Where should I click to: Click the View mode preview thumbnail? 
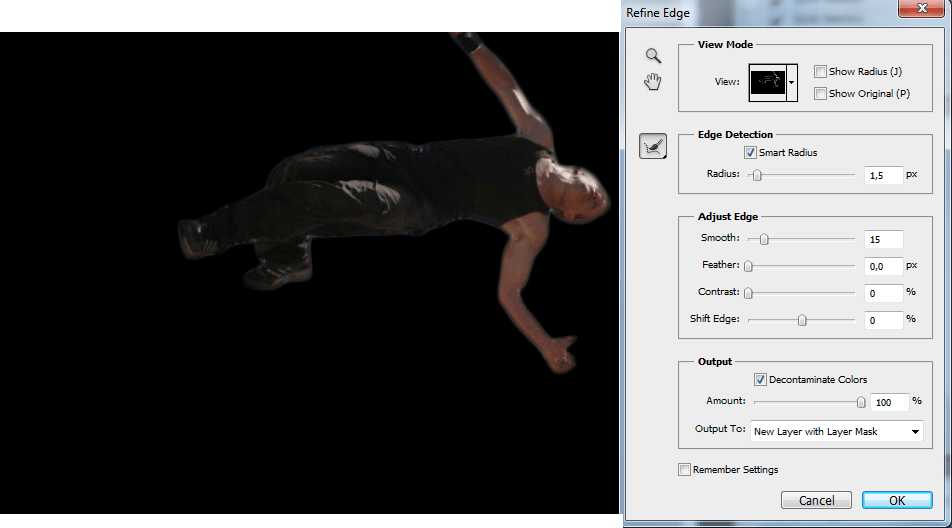coord(768,83)
